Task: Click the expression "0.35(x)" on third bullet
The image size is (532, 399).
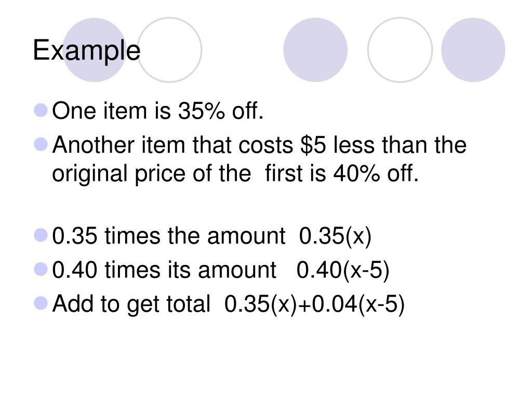Action: tap(335, 236)
